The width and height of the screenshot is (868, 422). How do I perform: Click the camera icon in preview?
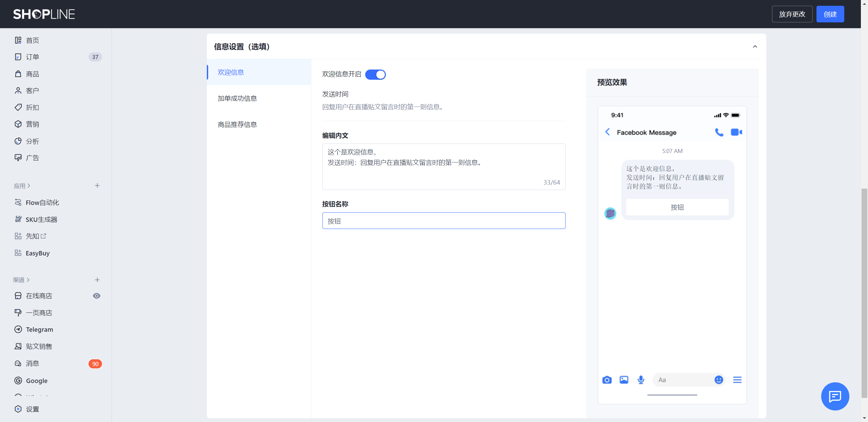click(607, 380)
